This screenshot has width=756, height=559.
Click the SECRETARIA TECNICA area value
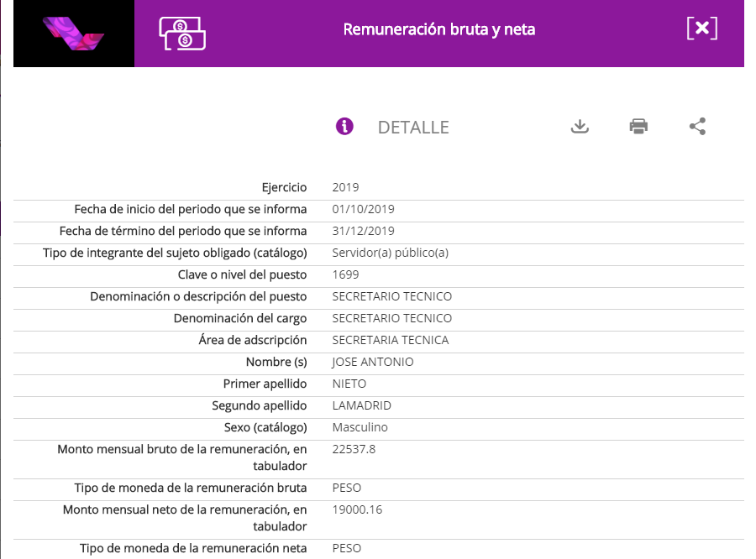click(x=391, y=340)
